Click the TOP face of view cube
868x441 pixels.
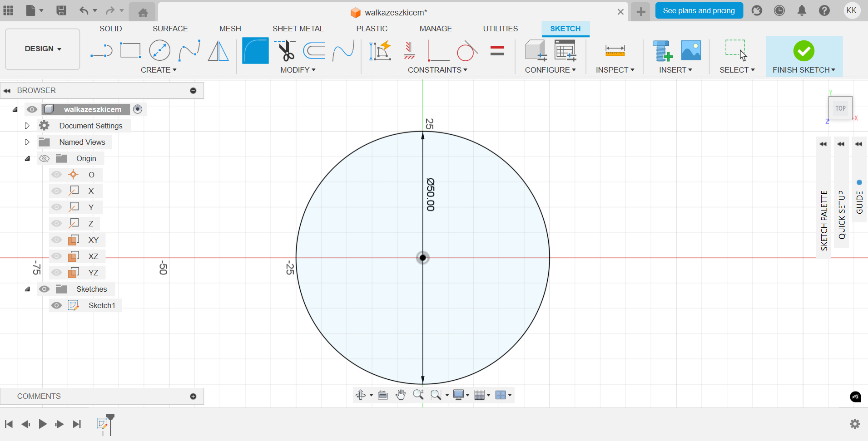pyautogui.click(x=840, y=108)
